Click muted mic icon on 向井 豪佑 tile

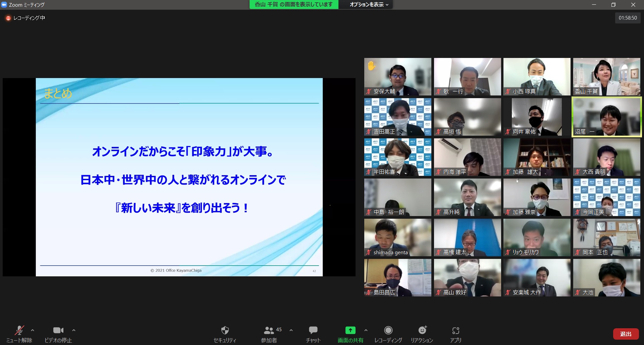(x=508, y=132)
